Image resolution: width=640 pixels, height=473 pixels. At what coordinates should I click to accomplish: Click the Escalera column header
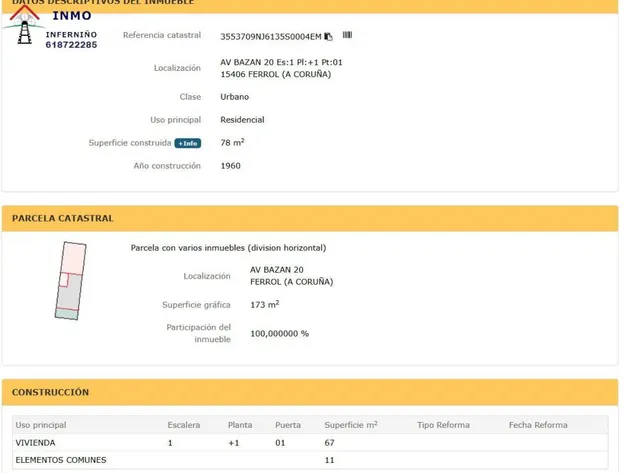[184, 425]
